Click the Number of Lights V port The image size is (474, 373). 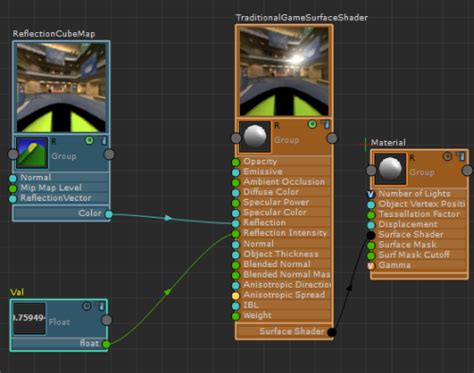(371, 194)
